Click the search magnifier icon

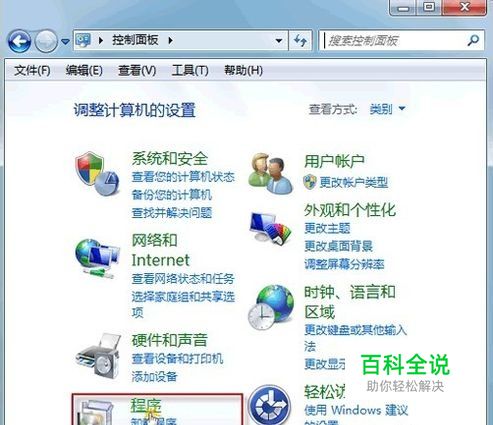(x=473, y=41)
